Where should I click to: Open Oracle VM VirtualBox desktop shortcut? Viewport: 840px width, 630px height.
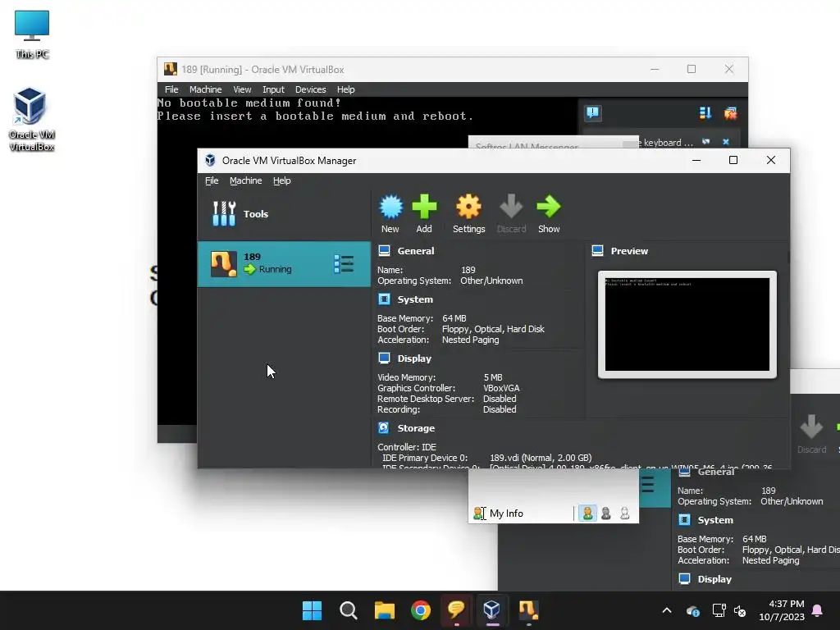[32, 119]
